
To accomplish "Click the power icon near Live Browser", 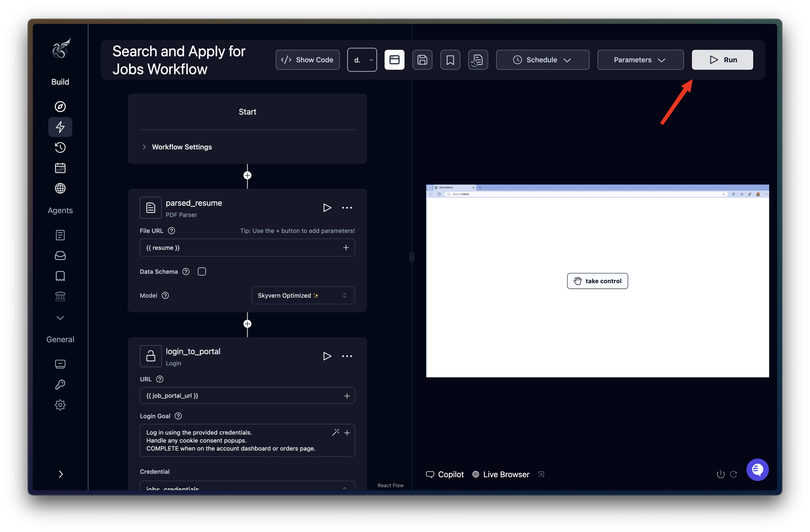I will tap(720, 474).
